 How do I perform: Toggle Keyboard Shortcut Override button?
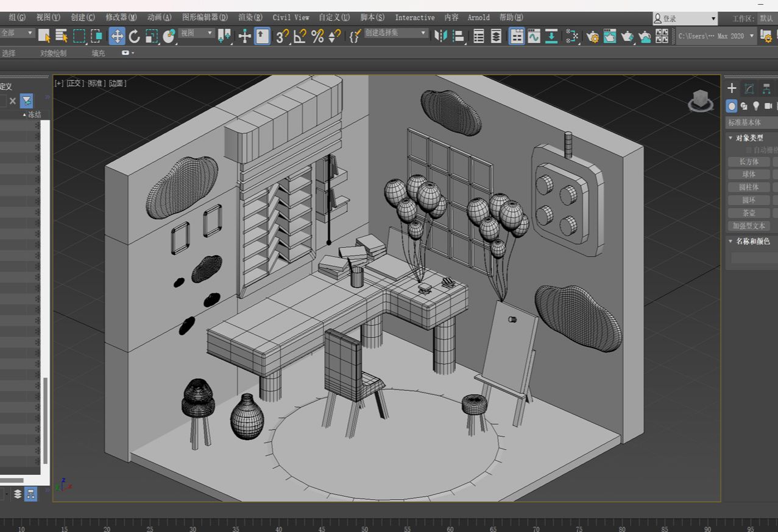(262, 36)
